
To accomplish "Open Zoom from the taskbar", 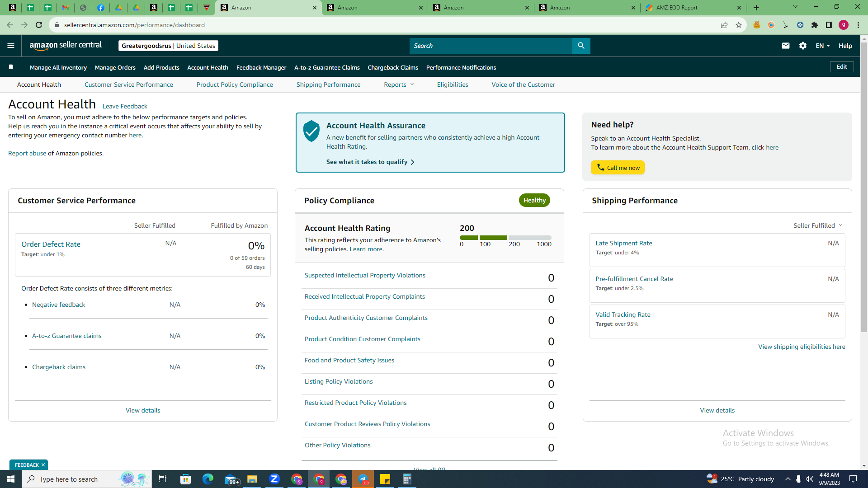I will 274,479.
